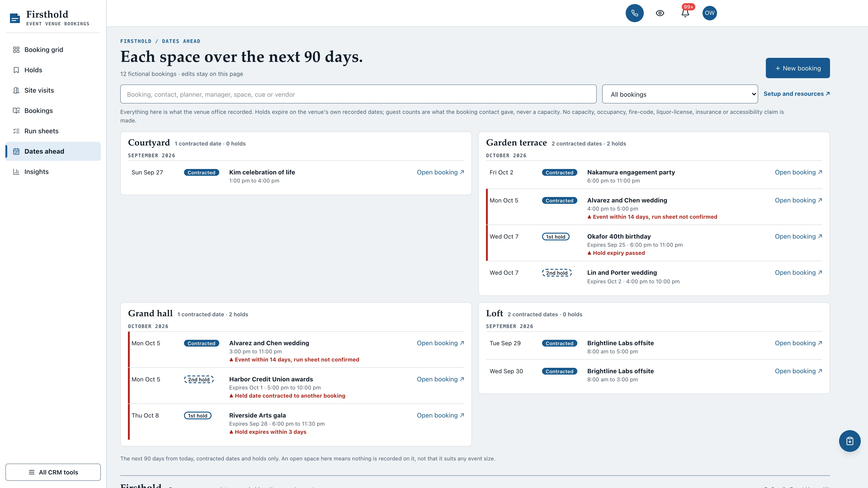Open the OW user avatar menu
This screenshot has height=488, width=868.
click(x=709, y=13)
